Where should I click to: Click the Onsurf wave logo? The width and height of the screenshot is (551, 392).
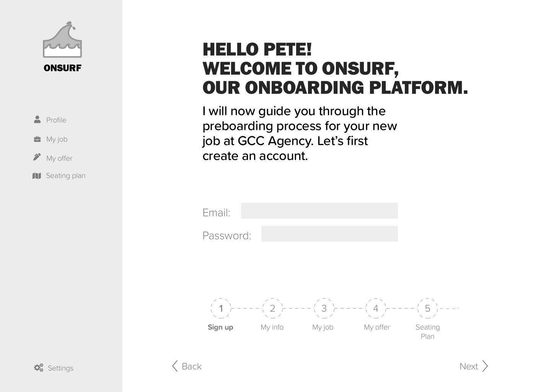coord(62,40)
